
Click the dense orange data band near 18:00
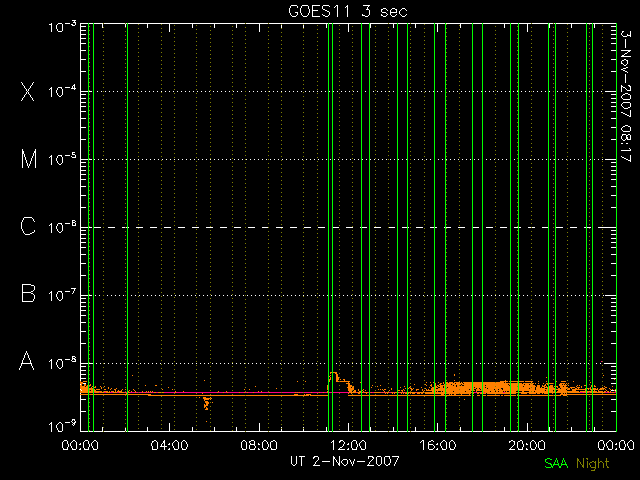(x=482, y=388)
